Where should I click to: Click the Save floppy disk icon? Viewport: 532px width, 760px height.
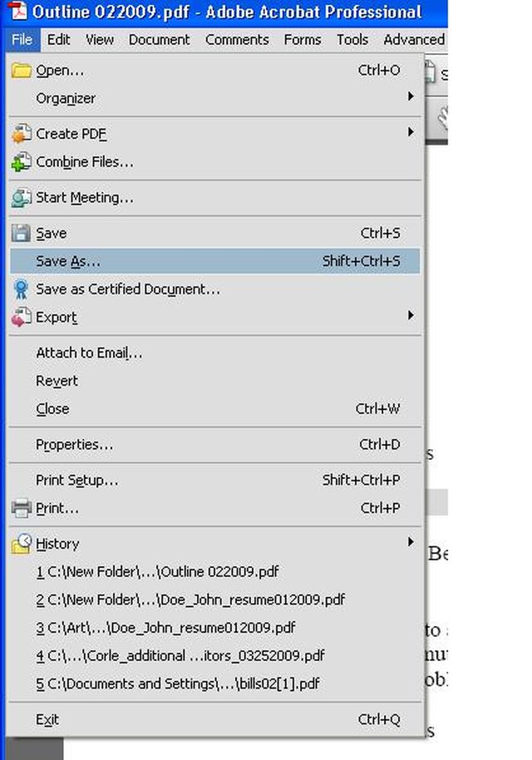[21, 233]
